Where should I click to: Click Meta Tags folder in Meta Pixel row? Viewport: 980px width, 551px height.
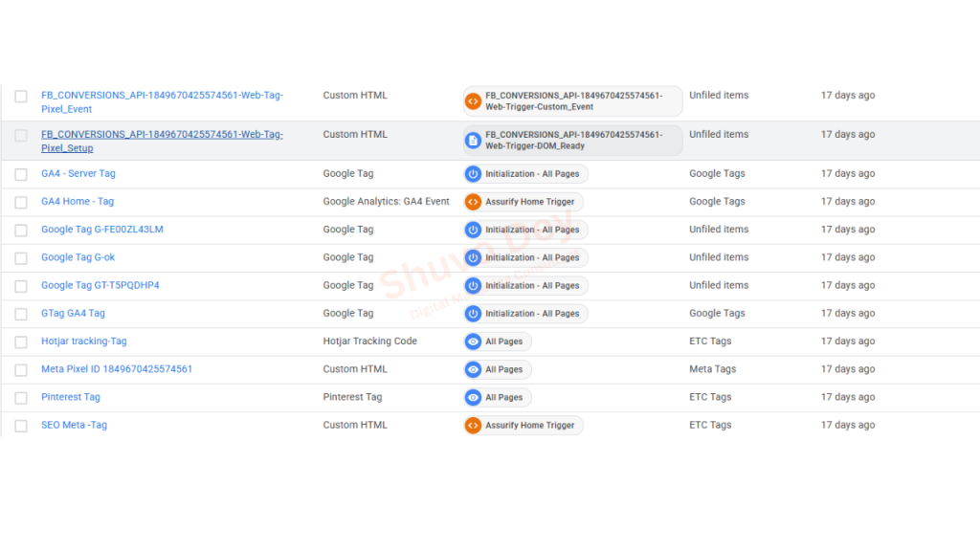click(712, 369)
